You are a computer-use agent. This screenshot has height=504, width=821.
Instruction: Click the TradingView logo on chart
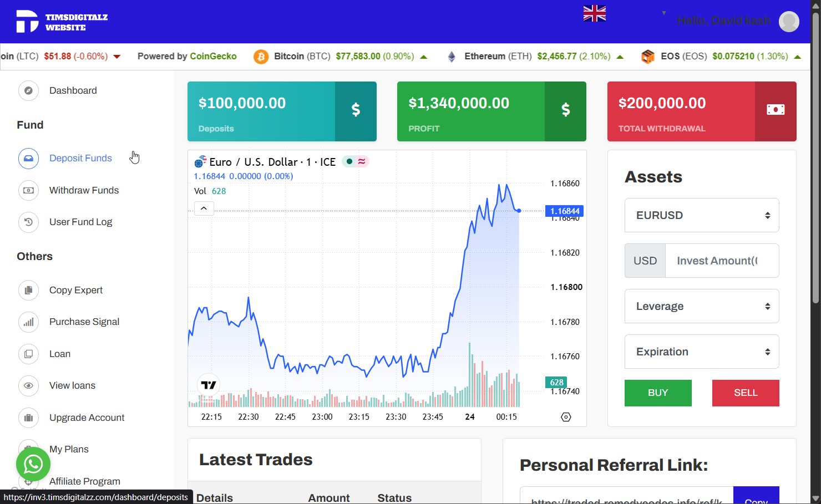click(209, 385)
